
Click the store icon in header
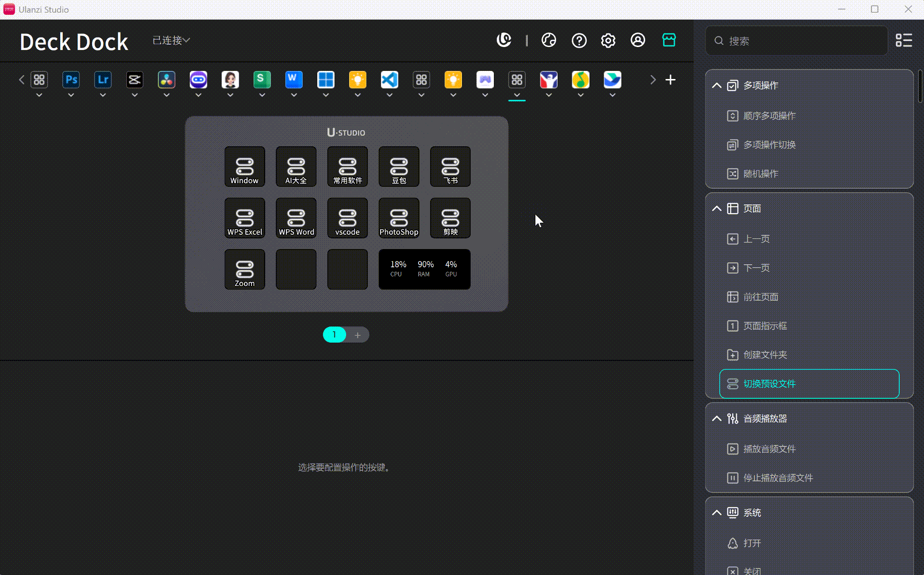668,40
